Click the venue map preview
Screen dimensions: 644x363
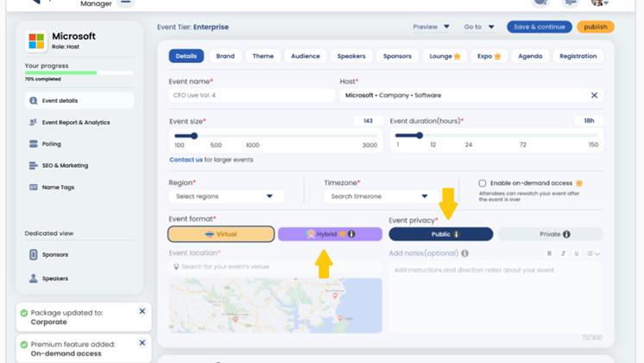[x=275, y=305]
